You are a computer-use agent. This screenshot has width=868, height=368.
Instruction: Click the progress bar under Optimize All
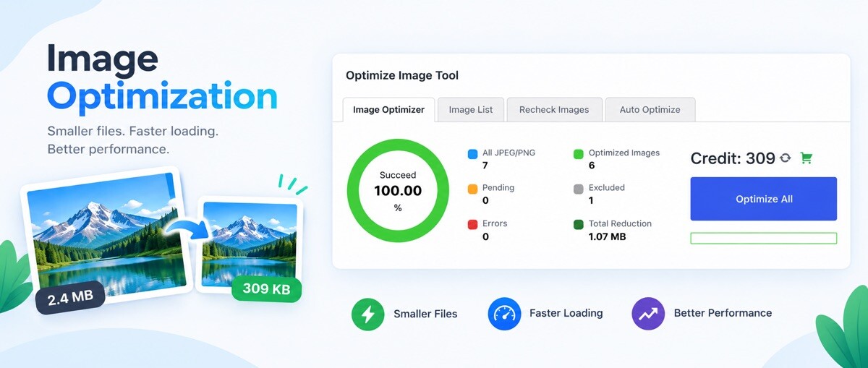[x=764, y=238]
